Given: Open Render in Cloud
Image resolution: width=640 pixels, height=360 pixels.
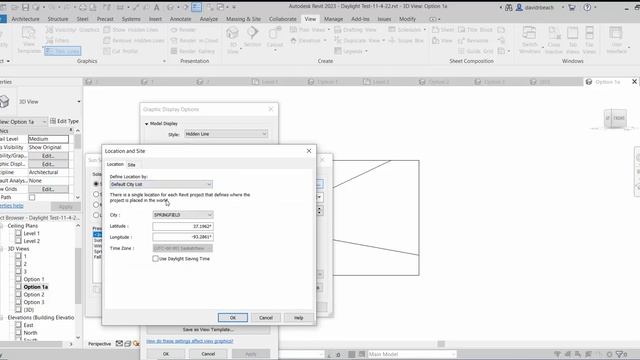Looking at the screenshot, I should pyautogui.click(x=194, y=40).
